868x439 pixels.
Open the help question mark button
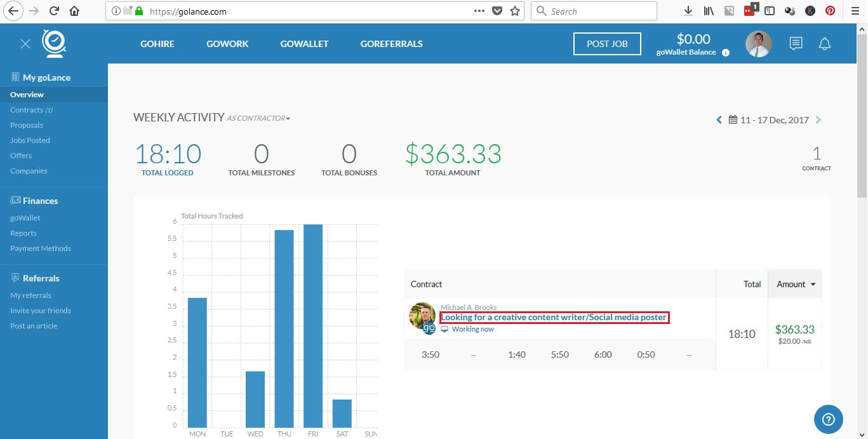pyautogui.click(x=829, y=419)
